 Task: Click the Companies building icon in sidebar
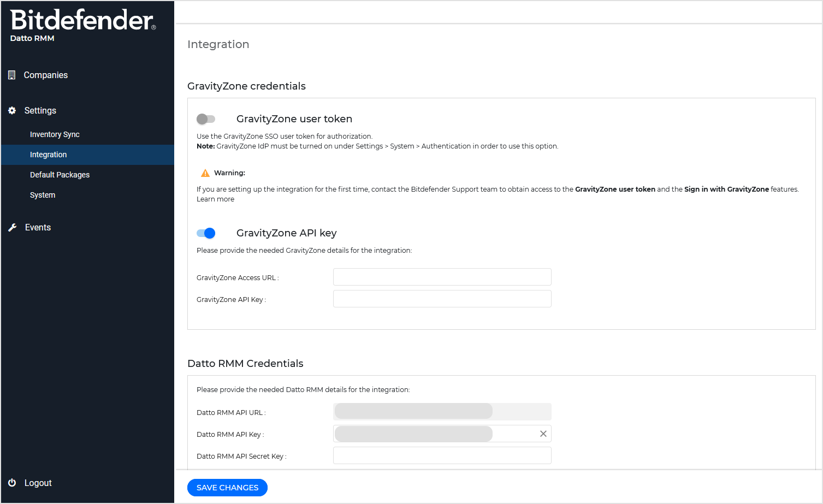point(11,75)
